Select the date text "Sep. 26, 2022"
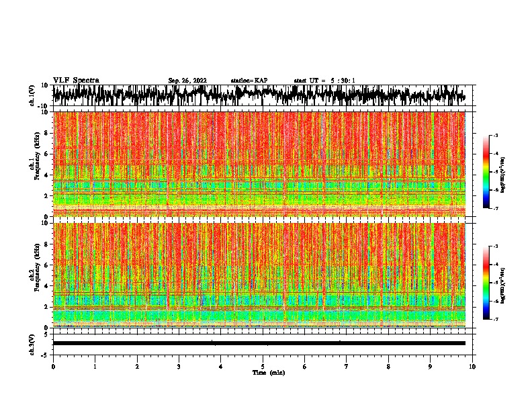 coord(187,81)
